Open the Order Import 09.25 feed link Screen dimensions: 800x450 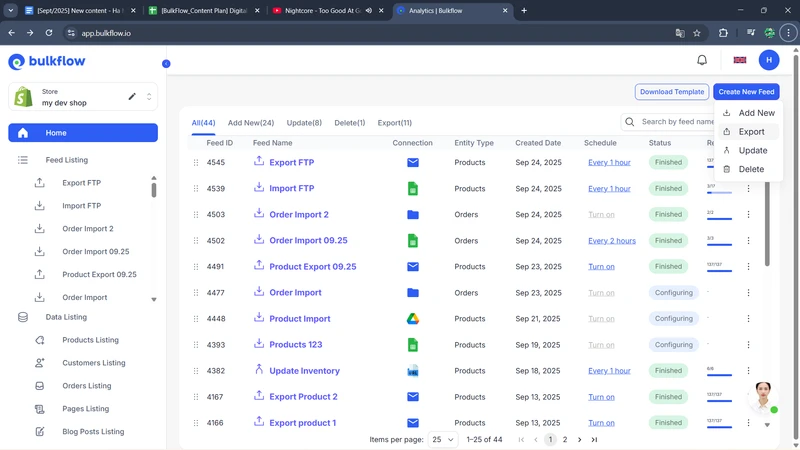click(308, 241)
